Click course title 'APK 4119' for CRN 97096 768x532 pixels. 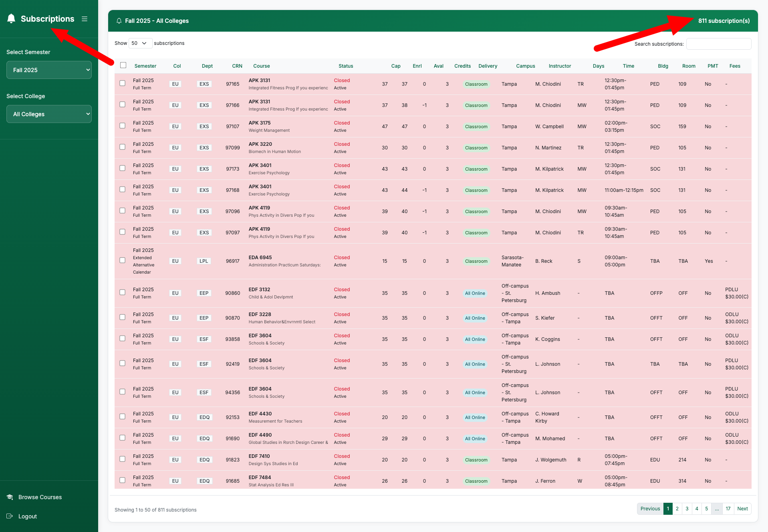(259, 208)
